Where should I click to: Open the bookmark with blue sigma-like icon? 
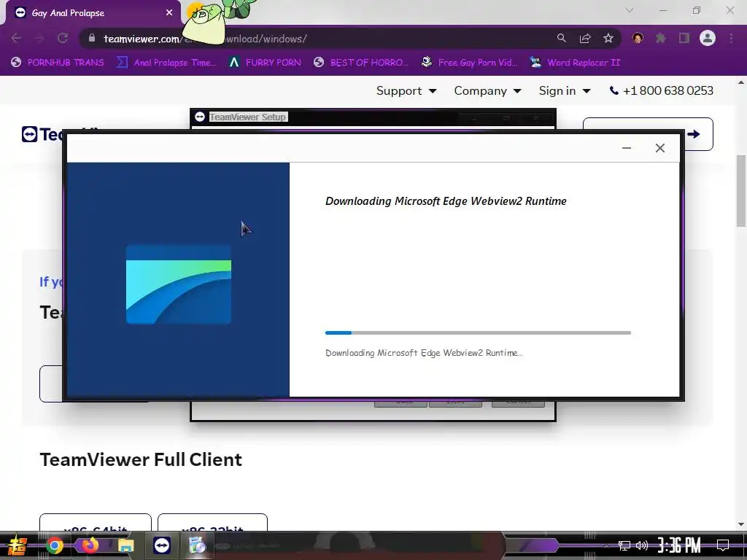(x=166, y=63)
